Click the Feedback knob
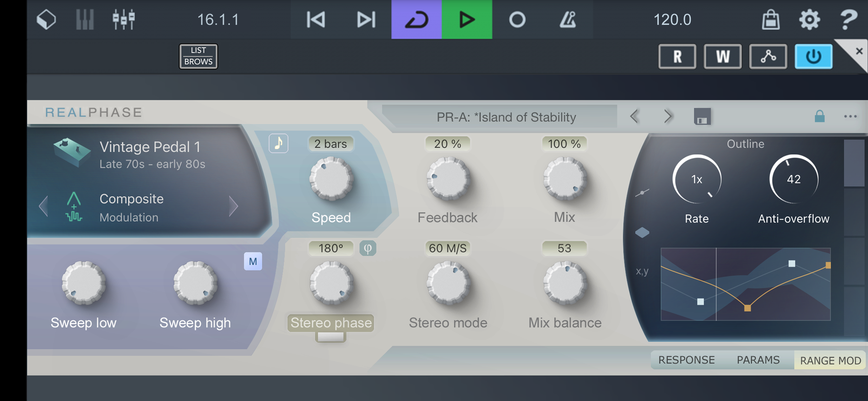This screenshot has height=401, width=868. [448, 179]
